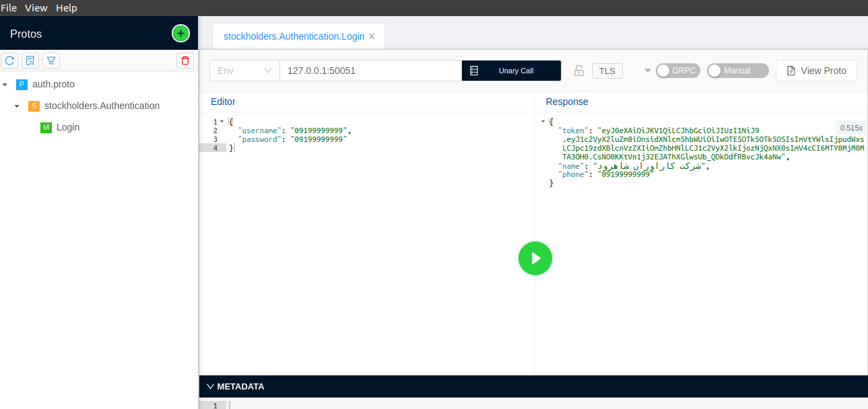Open the small arrow dropdown beside GRPC
This screenshot has width=868, height=409.
[x=648, y=71]
